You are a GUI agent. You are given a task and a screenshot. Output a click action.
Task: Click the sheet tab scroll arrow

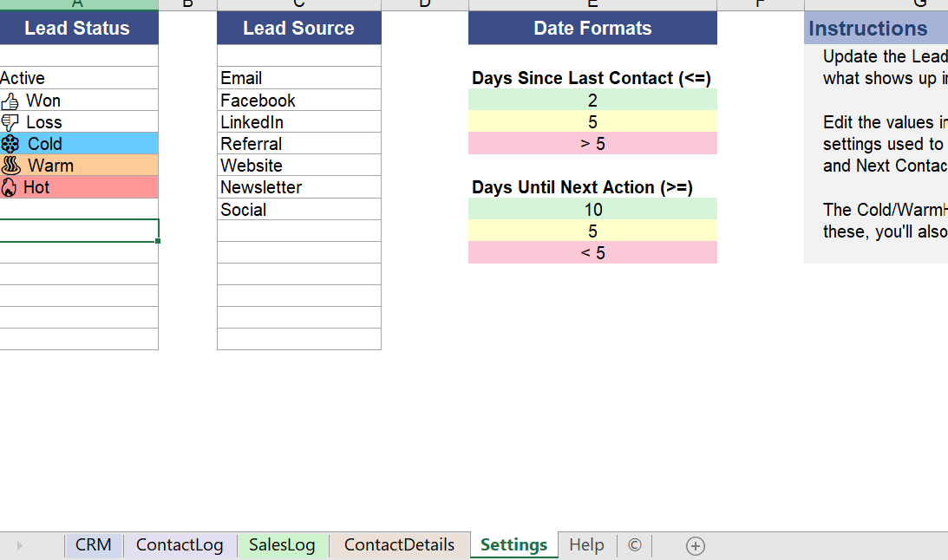click(x=19, y=546)
